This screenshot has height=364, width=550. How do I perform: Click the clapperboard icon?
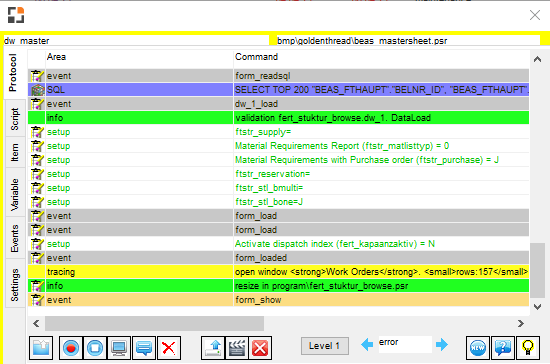click(x=237, y=348)
